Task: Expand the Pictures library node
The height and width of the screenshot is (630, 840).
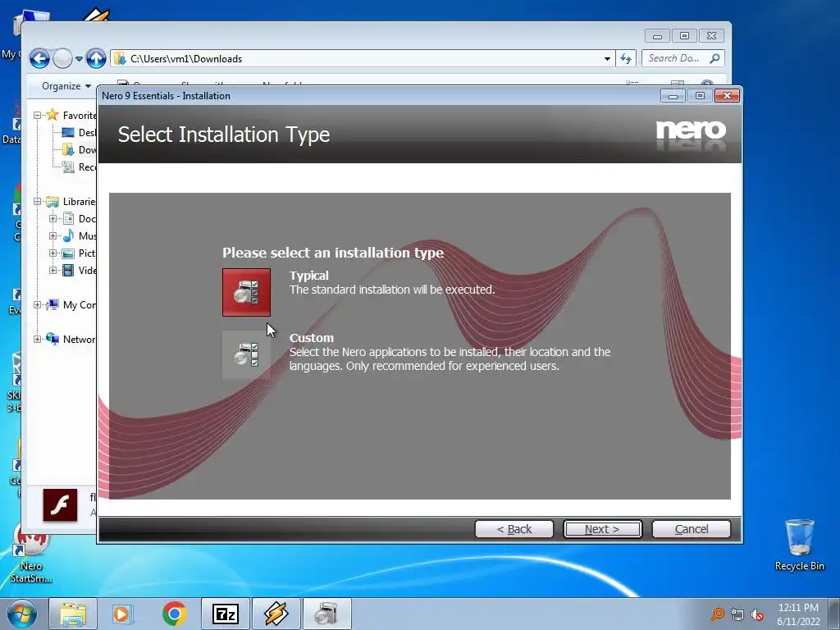Action: (x=52, y=253)
